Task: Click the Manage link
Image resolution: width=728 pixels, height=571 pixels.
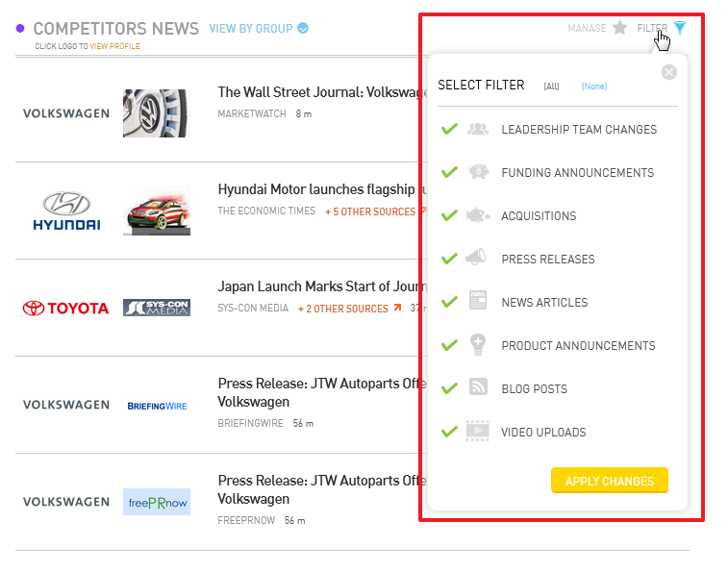Action: pyautogui.click(x=587, y=28)
